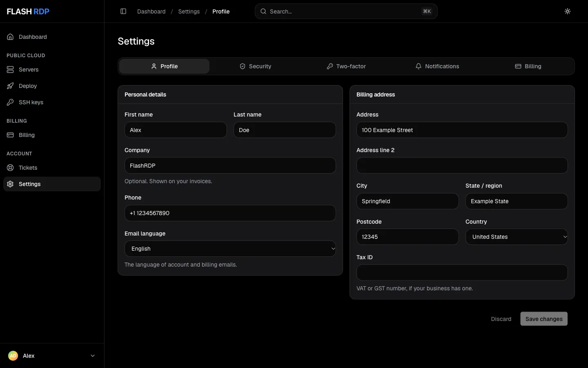Click the Last name field
Viewport: 588px width, 368px height.
pos(285,130)
